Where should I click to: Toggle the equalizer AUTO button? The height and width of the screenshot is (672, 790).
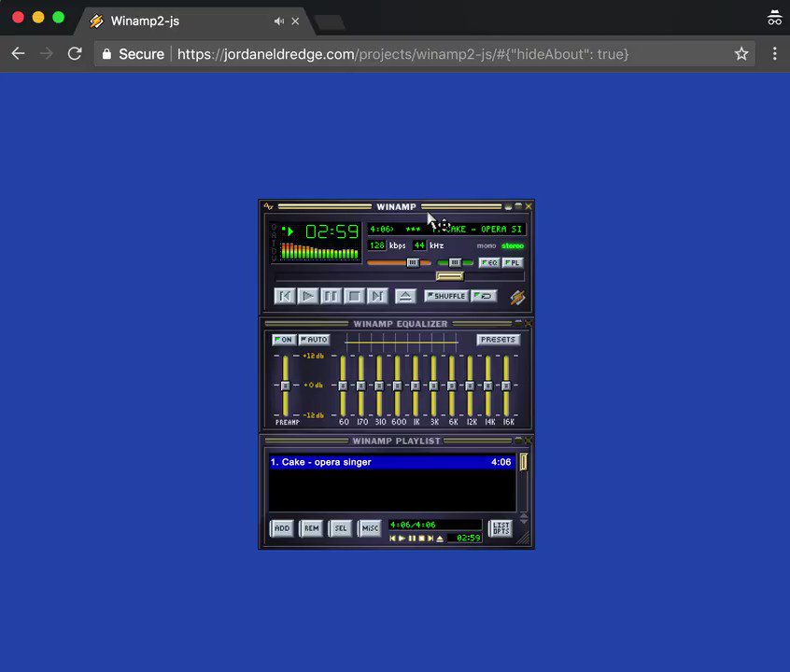[315, 340]
